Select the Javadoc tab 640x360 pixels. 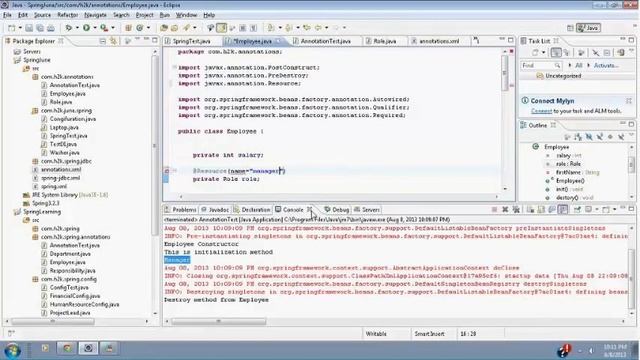point(215,210)
